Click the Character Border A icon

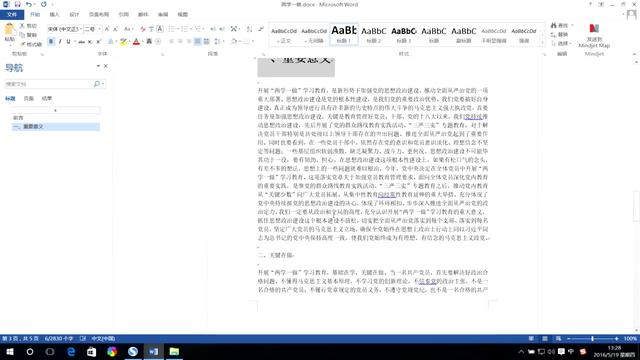[x=160, y=29]
